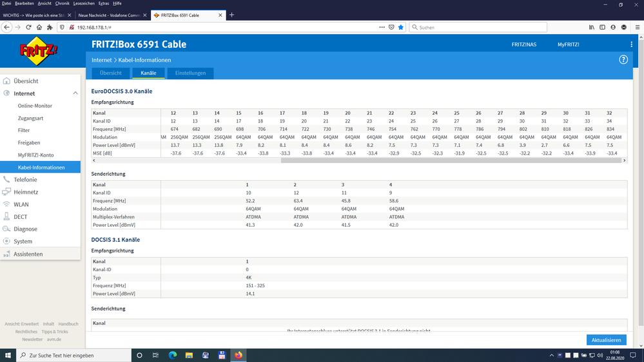Click the extensions puzzle icon
Screen dimensions: 644x362
[50, 27]
